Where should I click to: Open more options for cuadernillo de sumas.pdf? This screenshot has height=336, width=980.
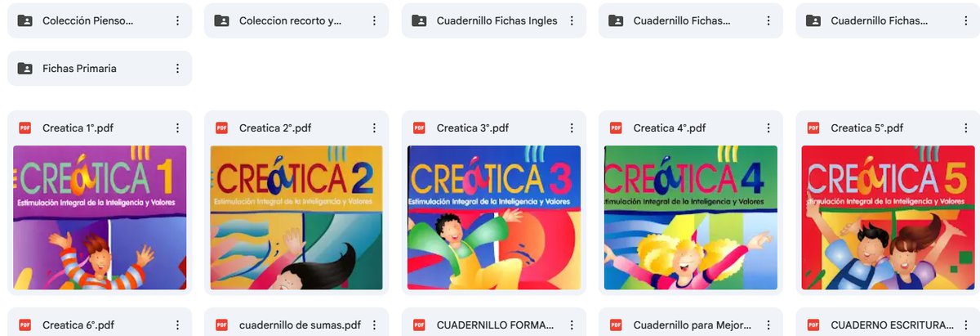(x=374, y=325)
